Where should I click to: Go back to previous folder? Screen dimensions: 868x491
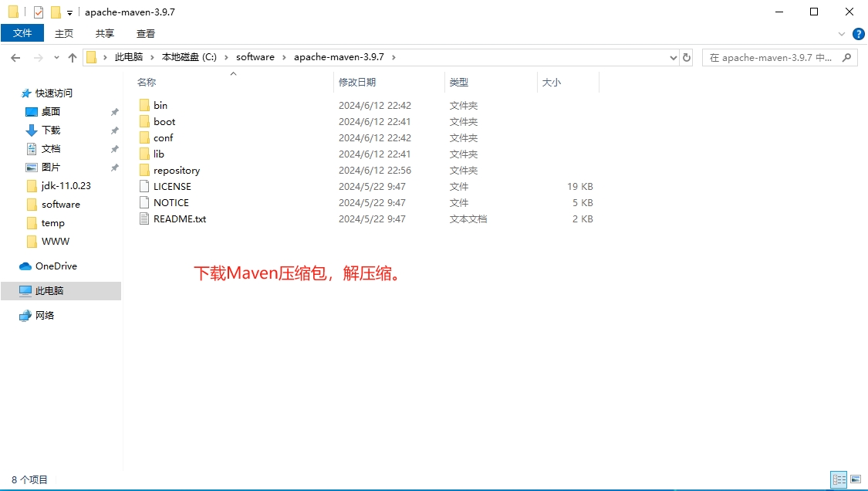click(x=15, y=58)
